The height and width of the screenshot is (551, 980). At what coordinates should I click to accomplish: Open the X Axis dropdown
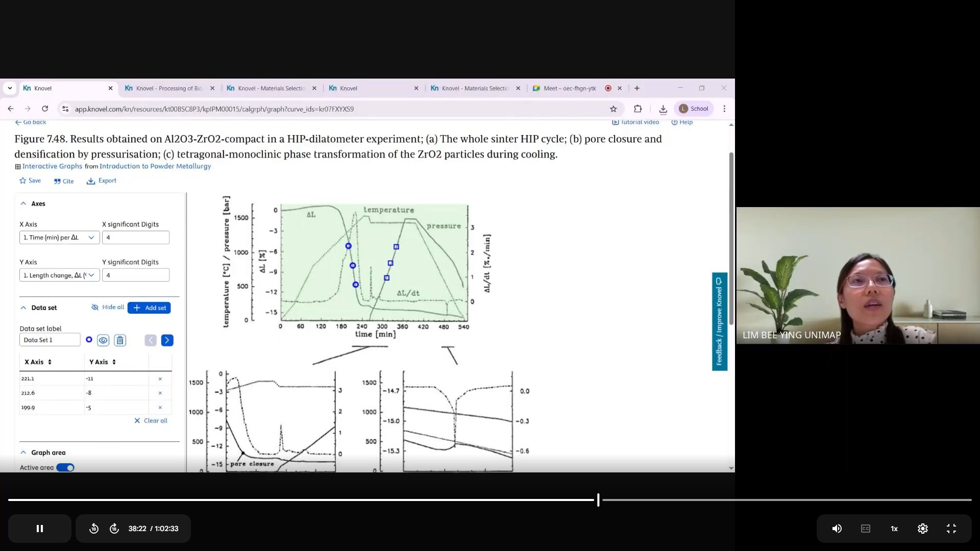[59, 237]
